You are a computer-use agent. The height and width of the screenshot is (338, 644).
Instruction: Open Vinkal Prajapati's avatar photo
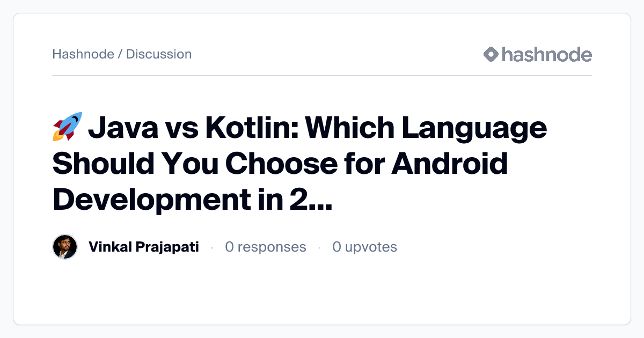pos(65,247)
